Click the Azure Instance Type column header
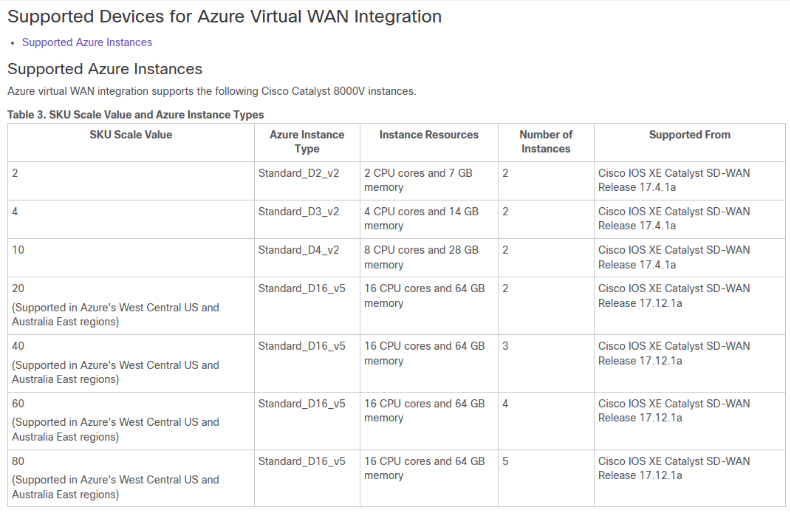This screenshot has height=514, width=790. (307, 142)
